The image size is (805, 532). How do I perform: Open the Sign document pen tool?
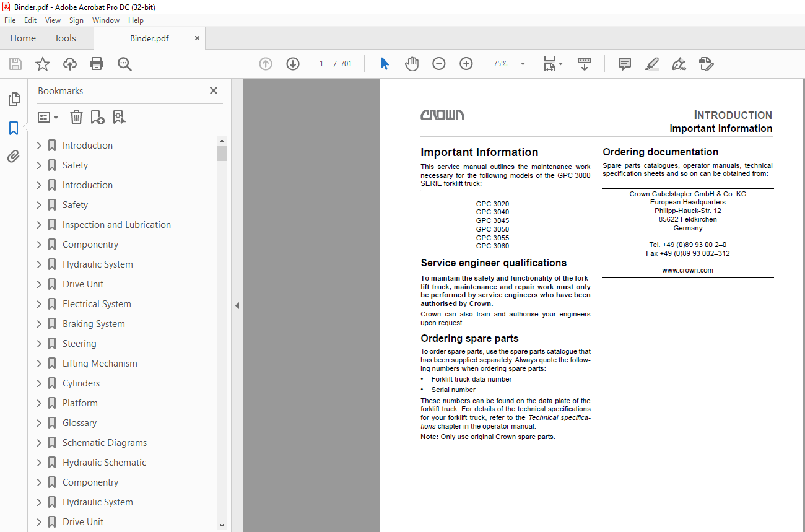(679, 64)
